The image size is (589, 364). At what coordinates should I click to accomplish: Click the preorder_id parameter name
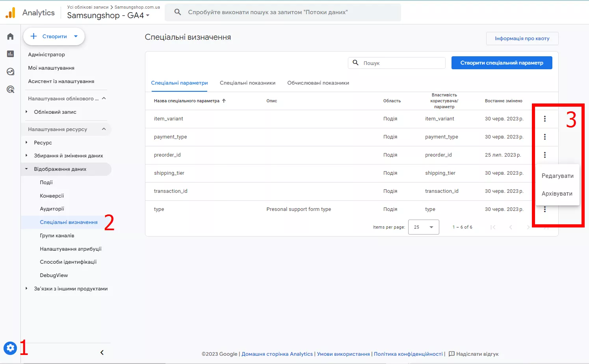(167, 155)
